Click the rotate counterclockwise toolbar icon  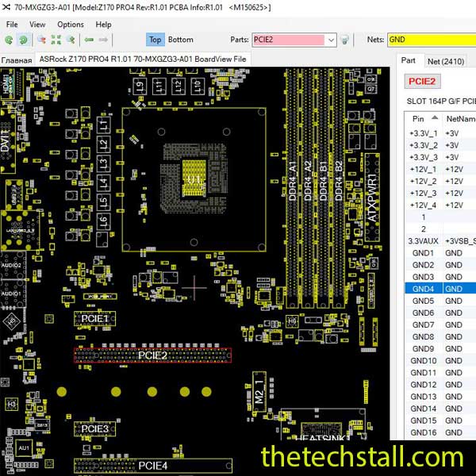point(8,40)
